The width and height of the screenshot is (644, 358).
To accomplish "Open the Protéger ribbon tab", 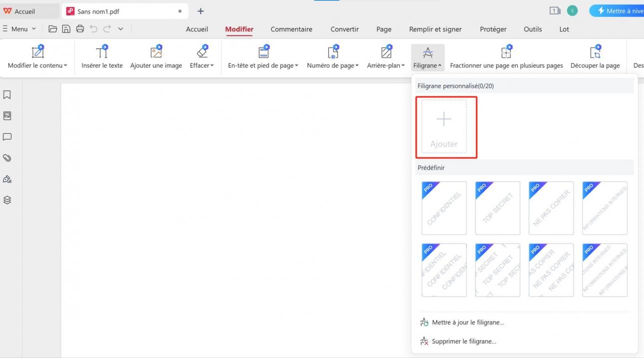I will tap(493, 29).
